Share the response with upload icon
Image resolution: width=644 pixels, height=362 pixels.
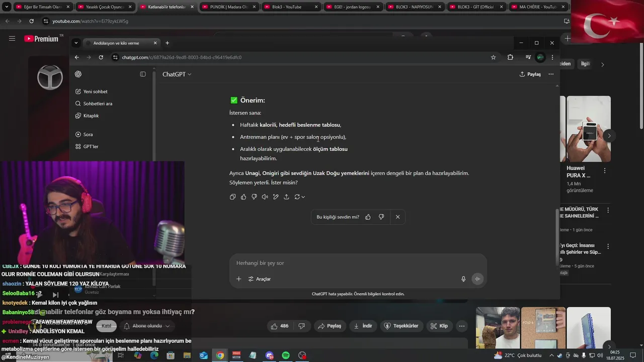(x=286, y=197)
